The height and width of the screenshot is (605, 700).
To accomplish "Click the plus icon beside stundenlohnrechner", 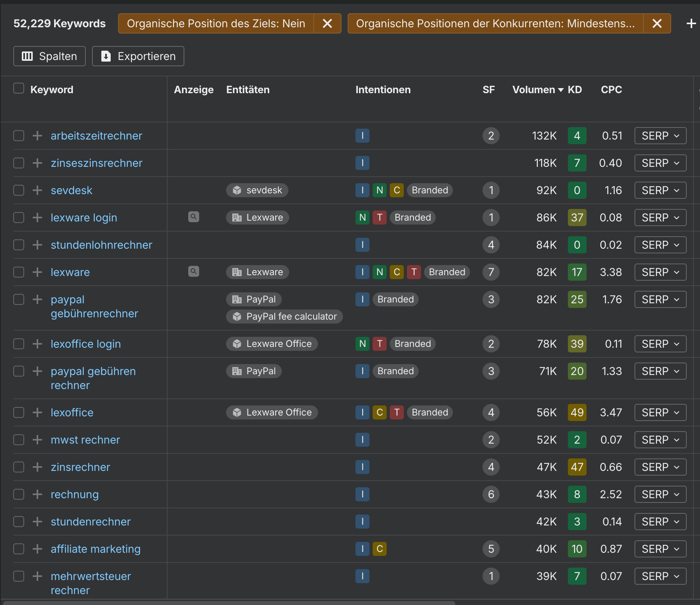I will pyautogui.click(x=37, y=245).
